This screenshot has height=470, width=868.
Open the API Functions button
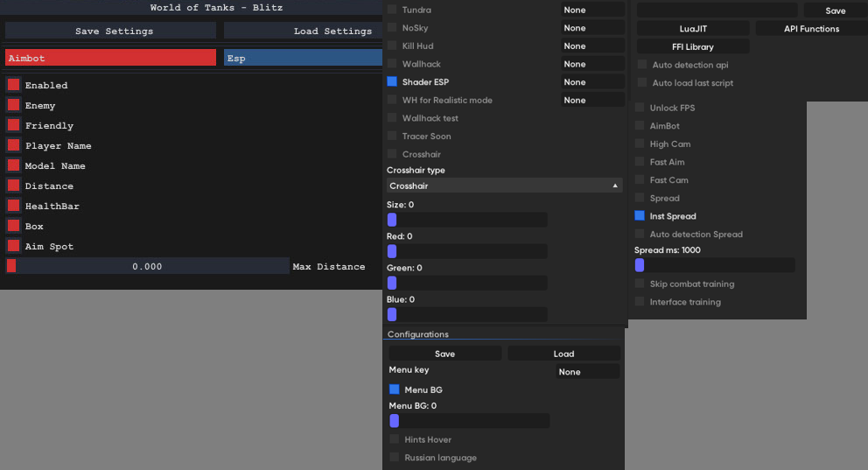[811, 28]
